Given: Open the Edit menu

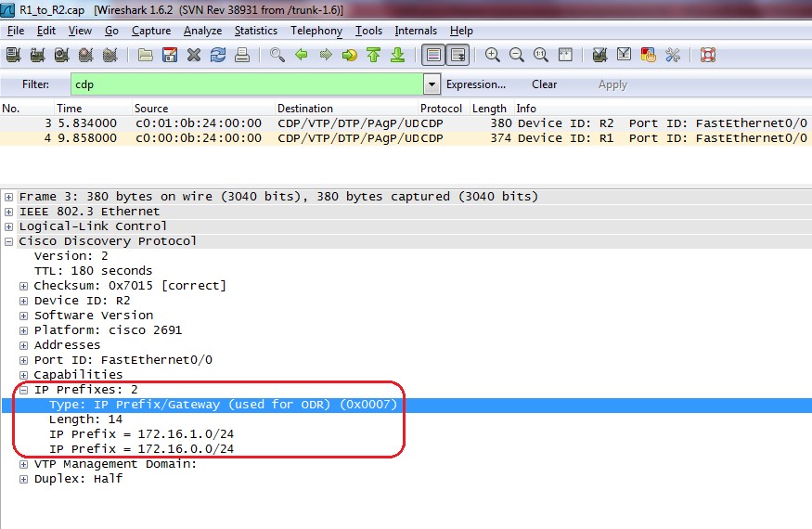Looking at the screenshot, I should [x=46, y=31].
